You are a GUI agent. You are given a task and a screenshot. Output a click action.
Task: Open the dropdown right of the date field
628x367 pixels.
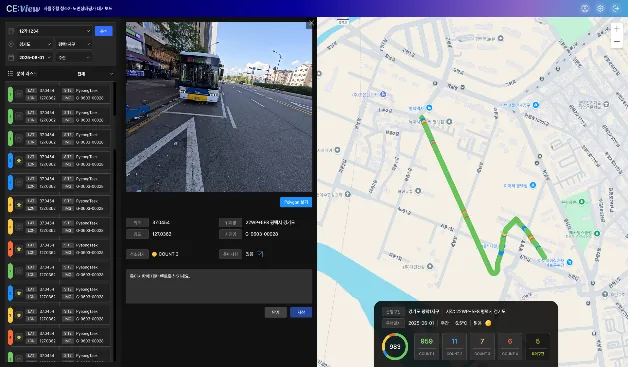tap(74, 57)
